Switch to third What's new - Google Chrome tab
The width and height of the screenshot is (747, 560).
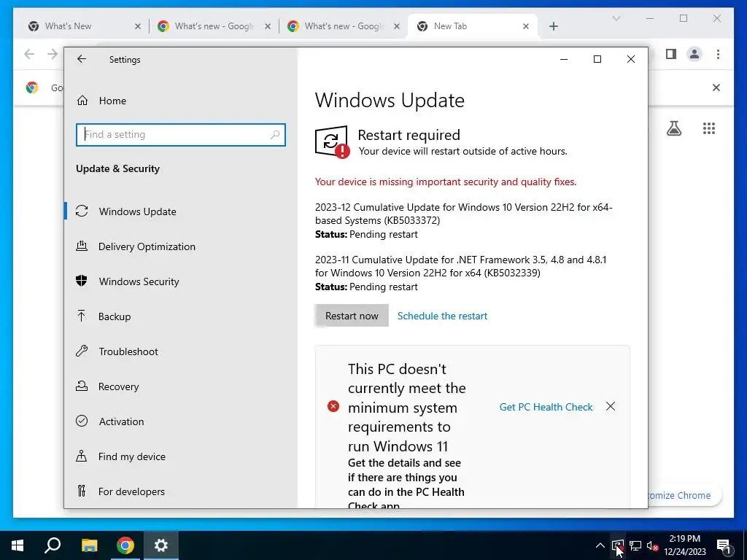343,26
